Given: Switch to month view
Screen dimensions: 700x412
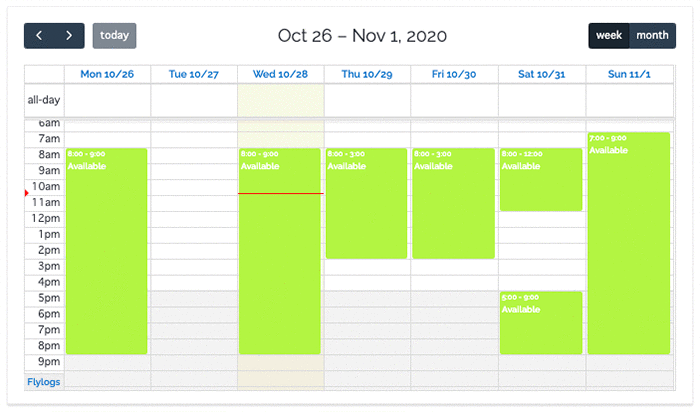Looking at the screenshot, I should point(652,36).
